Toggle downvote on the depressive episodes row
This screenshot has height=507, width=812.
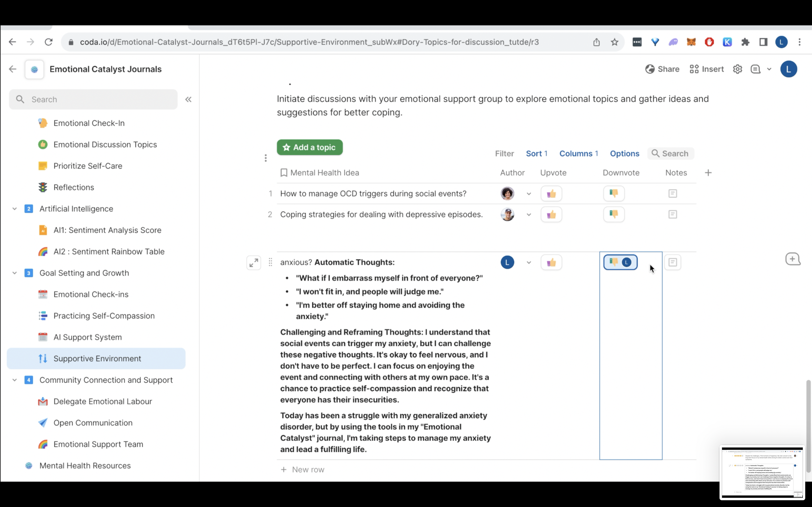tap(614, 215)
